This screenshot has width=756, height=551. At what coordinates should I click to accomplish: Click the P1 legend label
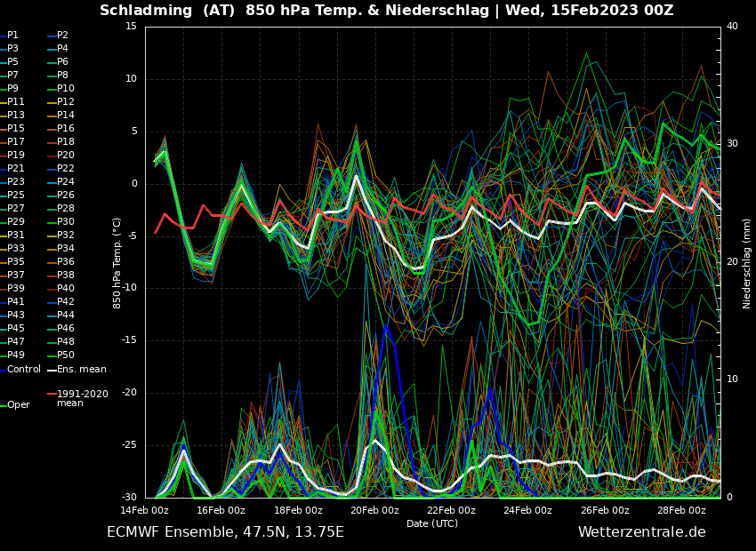point(12,36)
